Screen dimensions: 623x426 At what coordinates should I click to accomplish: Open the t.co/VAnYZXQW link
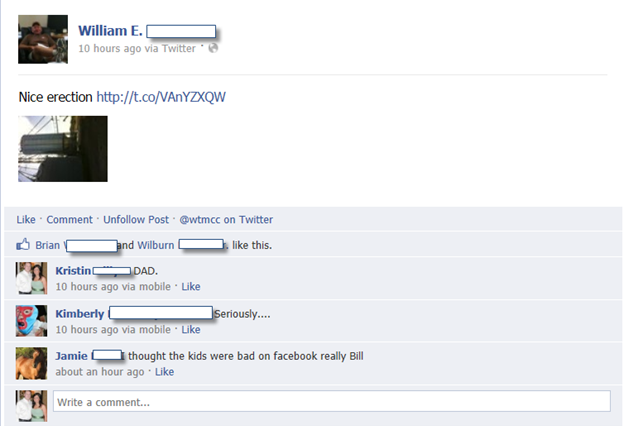[161, 97]
